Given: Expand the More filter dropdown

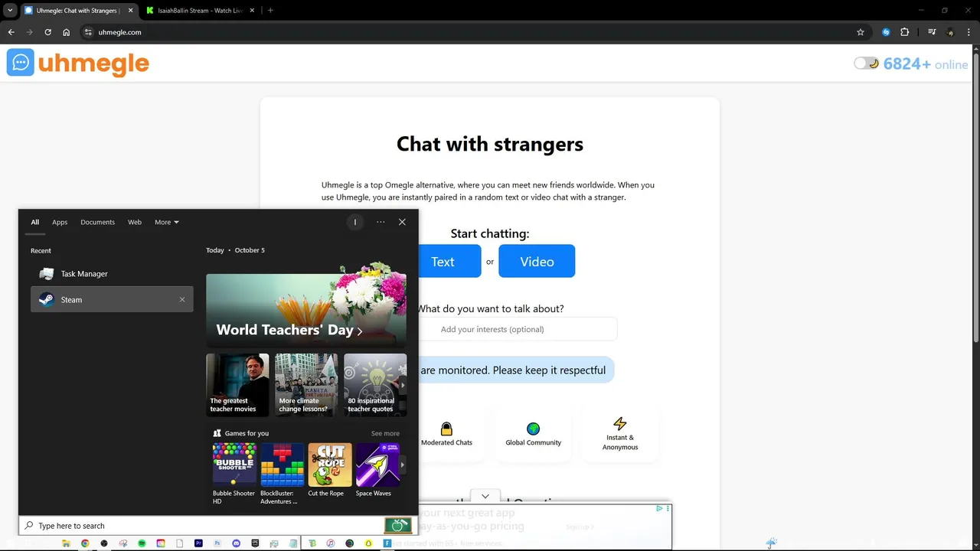Looking at the screenshot, I should coord(166,222).
